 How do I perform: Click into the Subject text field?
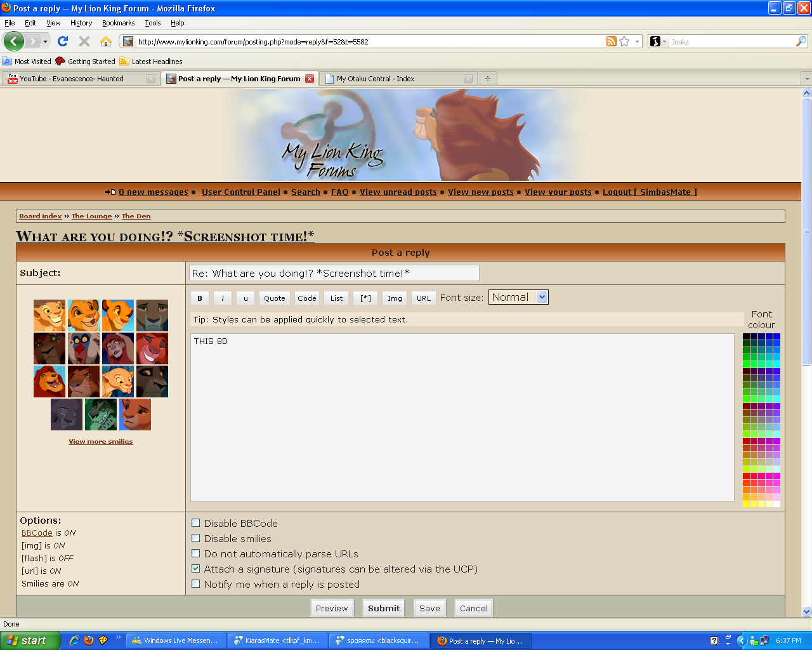point(334,273)
